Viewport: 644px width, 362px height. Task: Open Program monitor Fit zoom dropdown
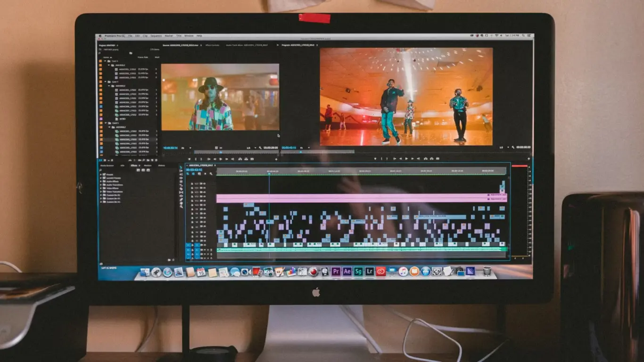[305, 148]
